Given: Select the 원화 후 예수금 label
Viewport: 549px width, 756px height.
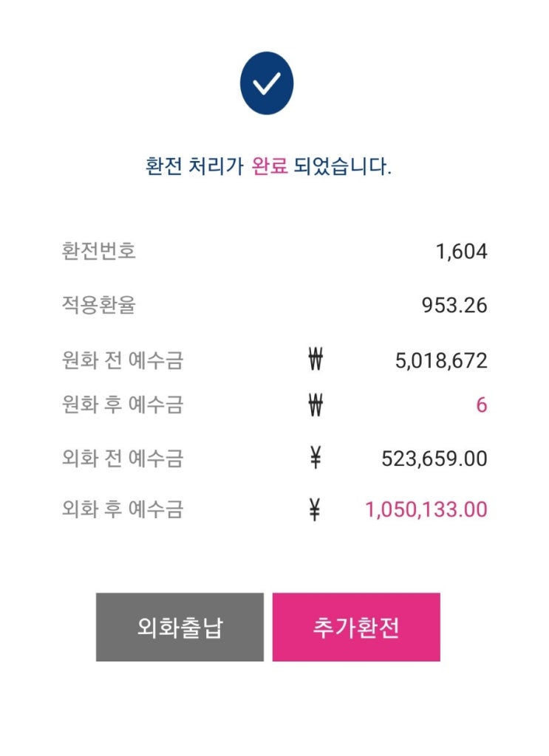Looking at the screenshot, I should tap(123, 405).
